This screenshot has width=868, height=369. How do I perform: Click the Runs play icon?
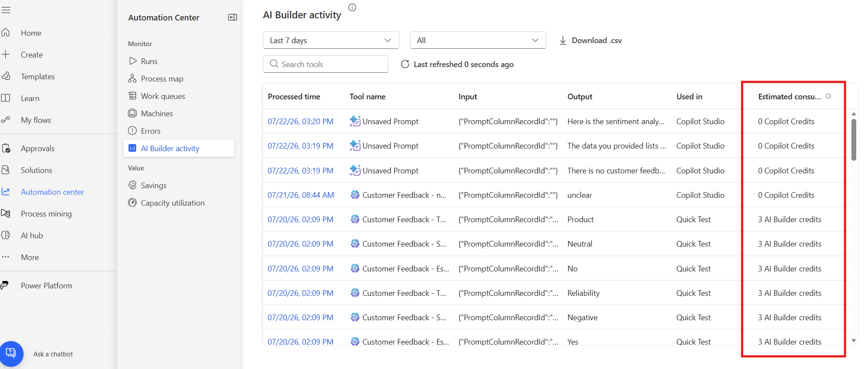133,61
